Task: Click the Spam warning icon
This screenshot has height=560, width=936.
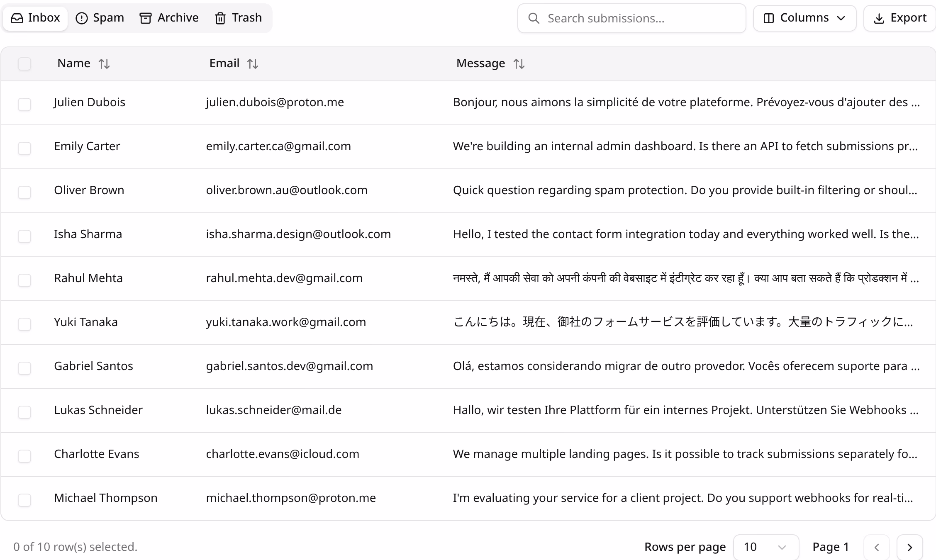Action: pyautogui.click(x=81, y=18)
